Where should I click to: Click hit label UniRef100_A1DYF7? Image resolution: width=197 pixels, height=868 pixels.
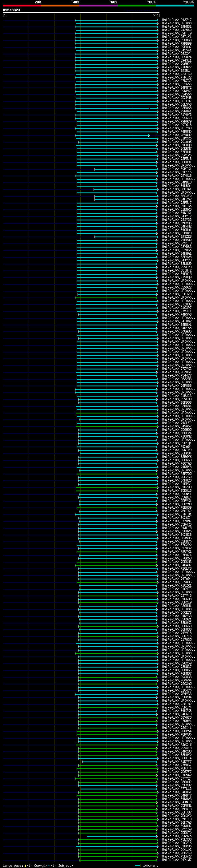point(177,761)
